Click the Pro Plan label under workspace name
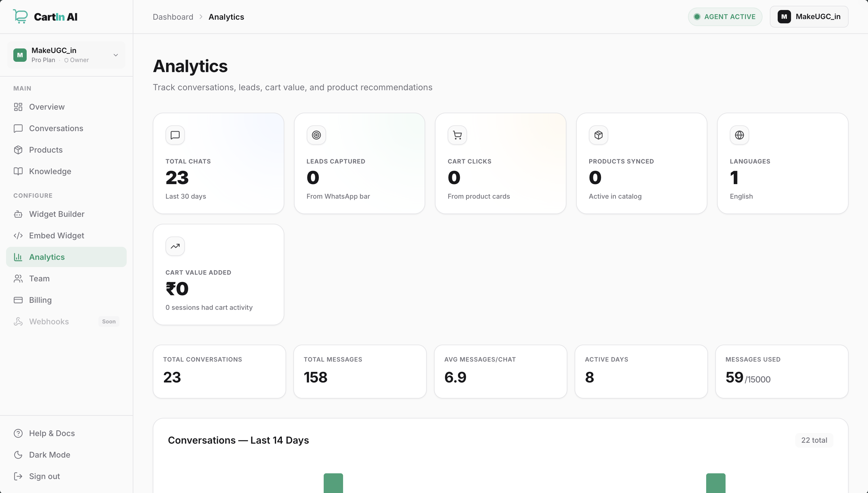Viewport: 868px width, 493px height. [43, 60]
